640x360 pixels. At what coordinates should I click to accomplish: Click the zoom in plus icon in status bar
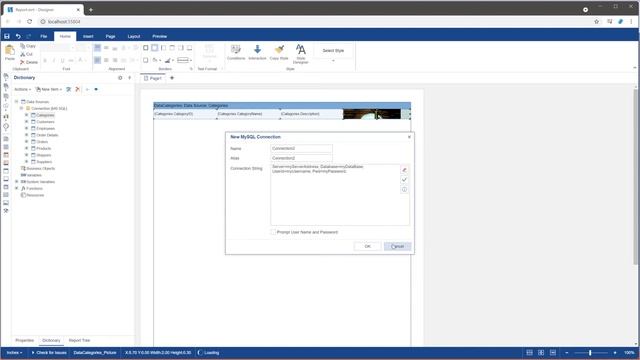[615, 353]
